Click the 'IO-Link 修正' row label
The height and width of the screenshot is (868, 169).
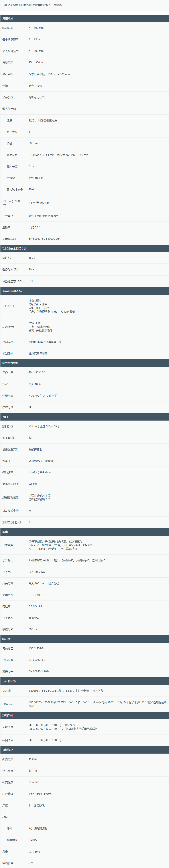pyautogui.click(x=10, y=438)
